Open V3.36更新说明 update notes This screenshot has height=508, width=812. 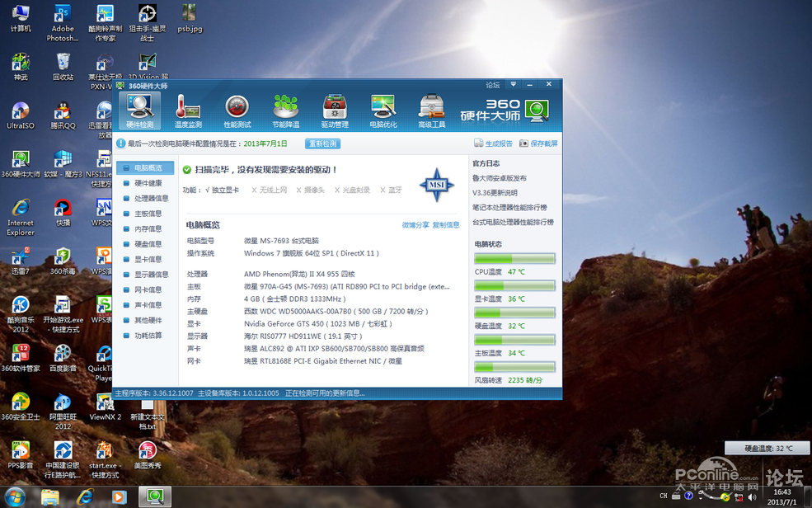tap(495, 193)
